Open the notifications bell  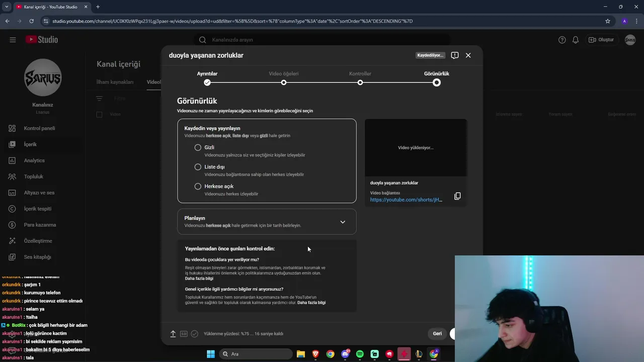tap(576, 40)
